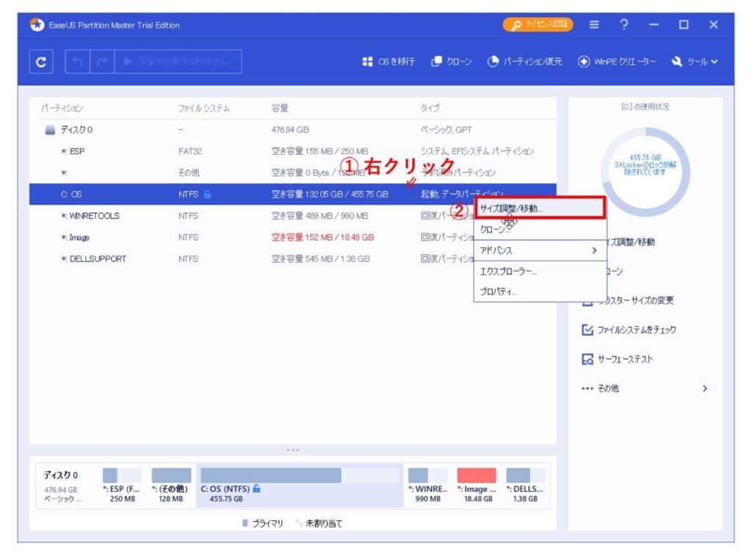Click the WinPE クリエーター disc icon
The height and width of the screenshot is (560, 752).
[x=584, y=62]
